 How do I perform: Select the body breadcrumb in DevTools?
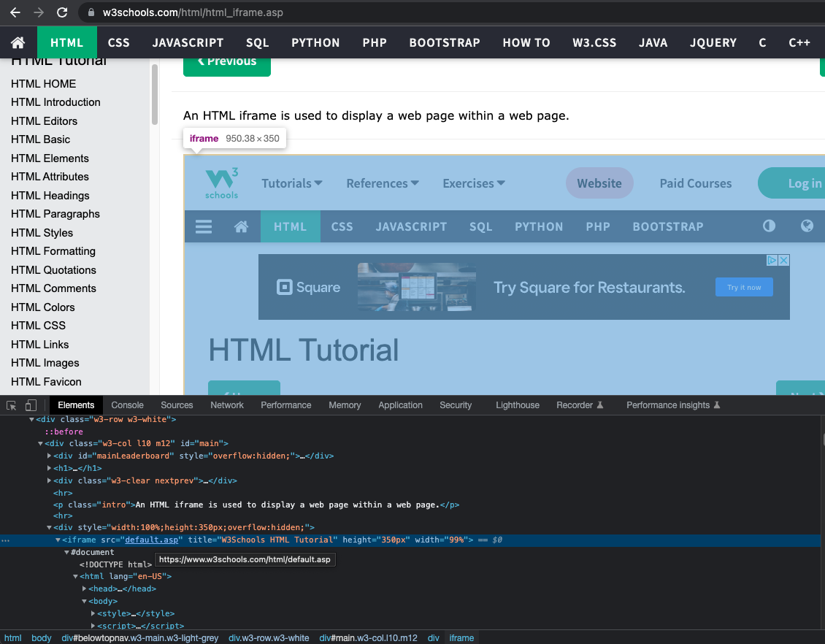pyautogui.click(x=42, y=637)
